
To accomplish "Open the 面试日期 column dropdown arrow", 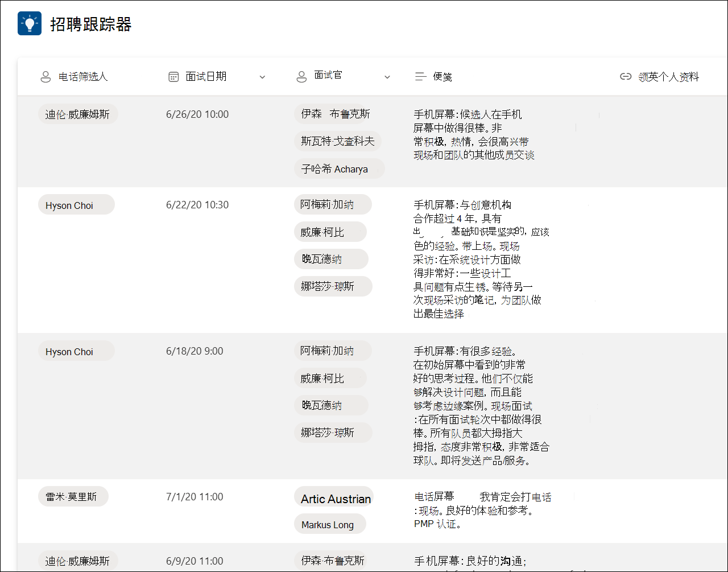I will [x=262, y=77].
